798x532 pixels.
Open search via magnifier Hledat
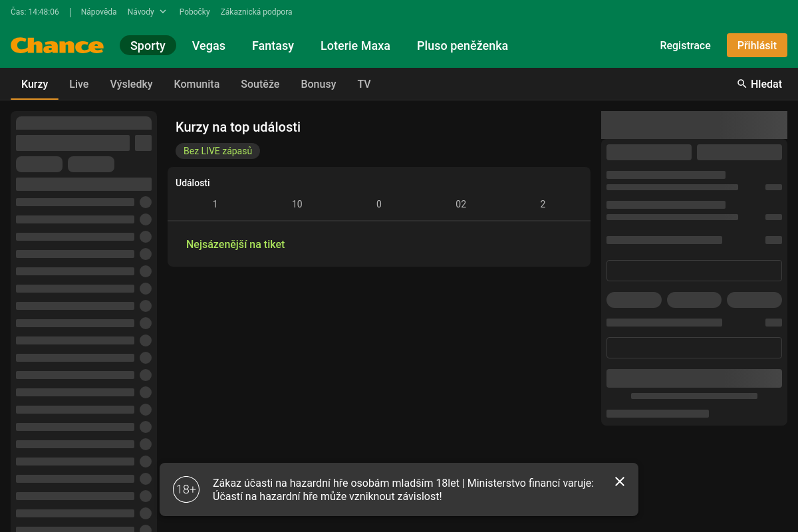759,84
